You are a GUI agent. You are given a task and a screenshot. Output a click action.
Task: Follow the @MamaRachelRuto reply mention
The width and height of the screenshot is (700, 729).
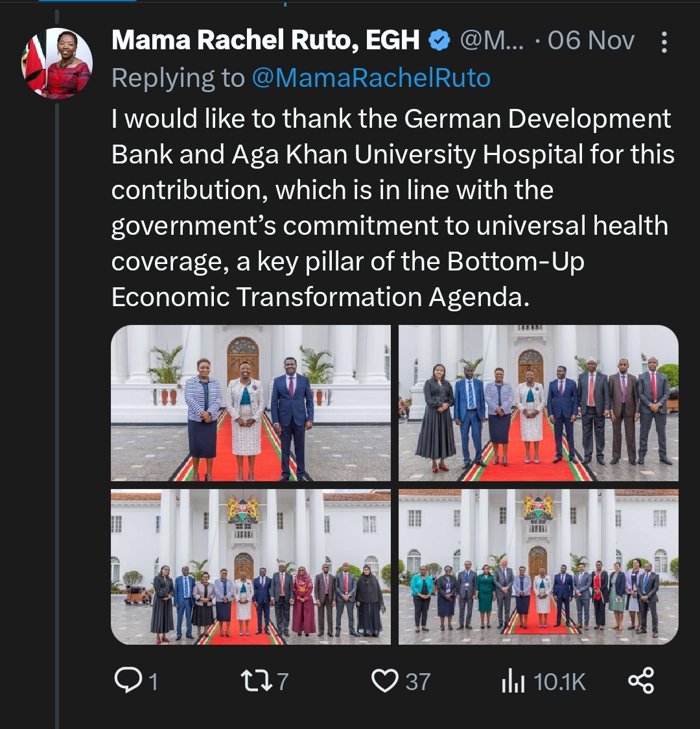click(371, 78)
